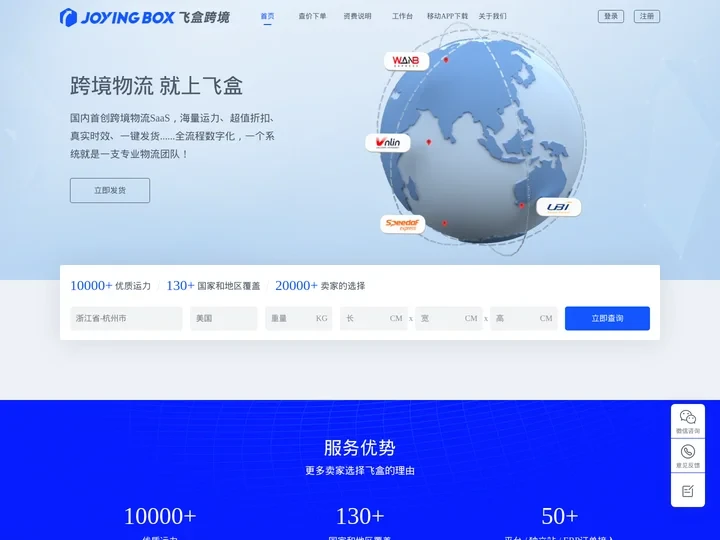Open the 资费说明 menu item
The height and width of the screenshot is (540, 720).
click(x=357, y=16)
